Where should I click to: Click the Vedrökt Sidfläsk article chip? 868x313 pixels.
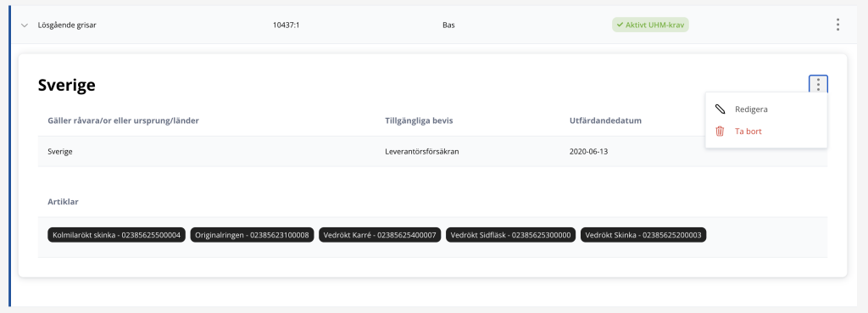coord(511,235)
